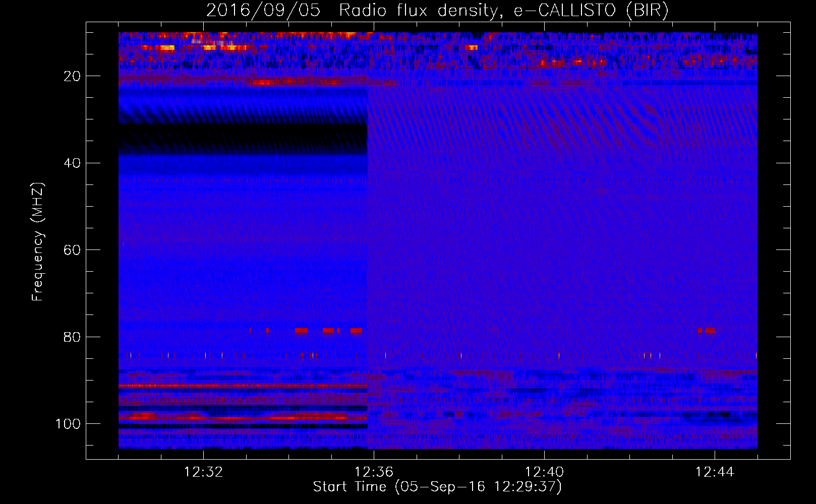Select the 12:32 time tick label
The width and height of the screenshot is (816, 504).
click(x=203, y=472)
